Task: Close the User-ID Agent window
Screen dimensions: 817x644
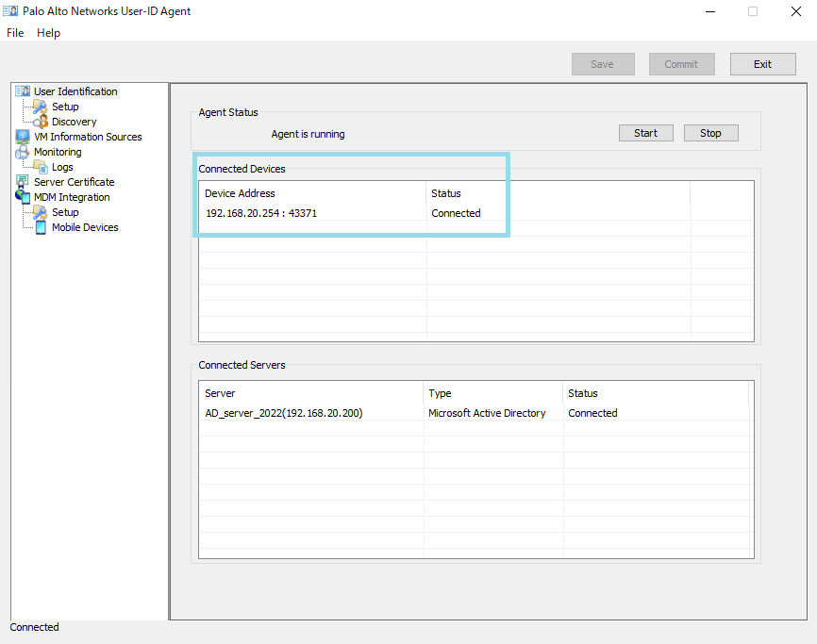Action: coord(796,11)
